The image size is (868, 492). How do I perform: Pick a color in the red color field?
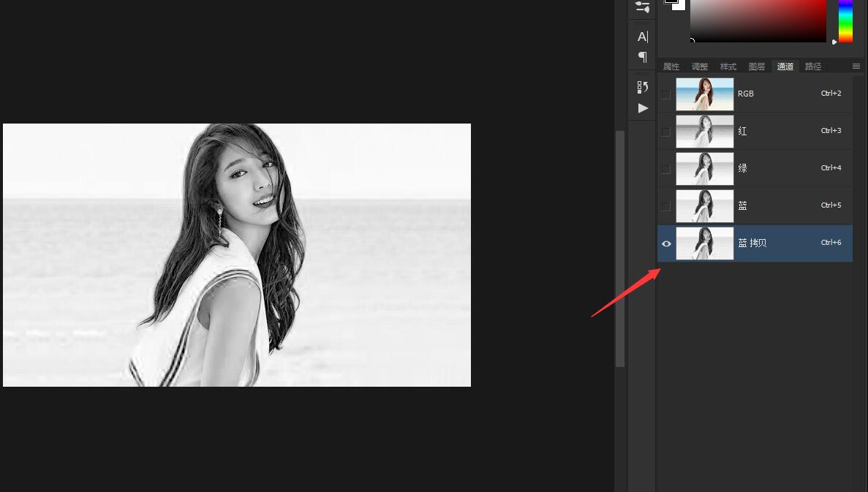[758, 20]
